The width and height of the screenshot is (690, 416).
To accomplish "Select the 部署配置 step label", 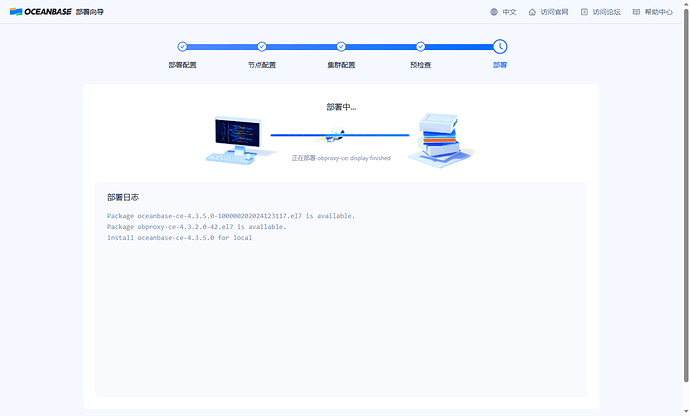I will [x=182, y=65].
